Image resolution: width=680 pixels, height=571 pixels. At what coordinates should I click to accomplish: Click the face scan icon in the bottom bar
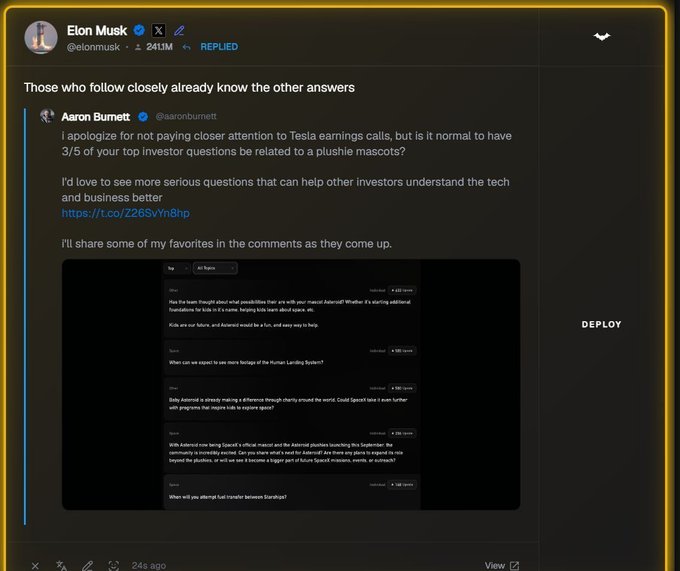pos(114,565)
